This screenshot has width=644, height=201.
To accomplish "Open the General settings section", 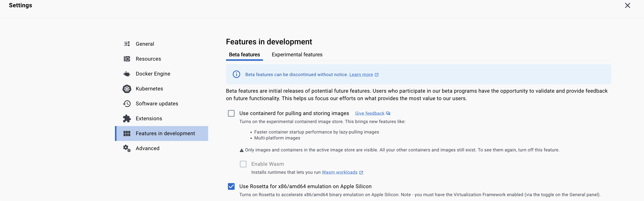I will (162, 44).
